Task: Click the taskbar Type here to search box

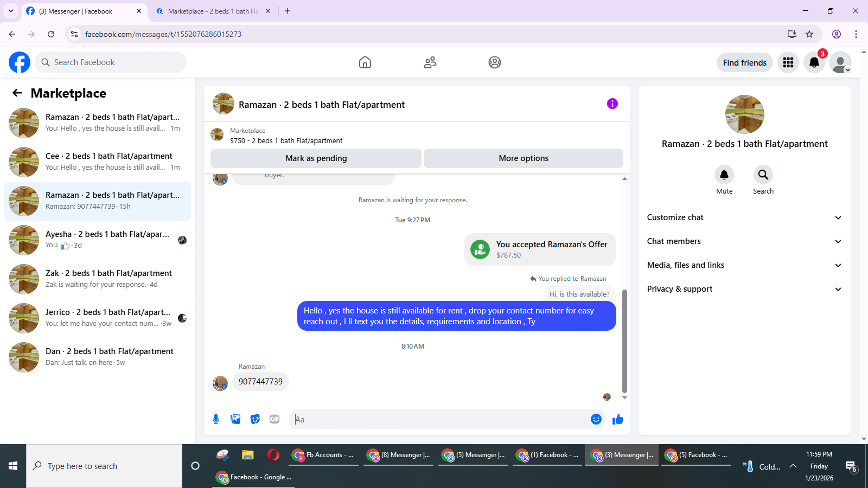Action: tap(104, 466)
